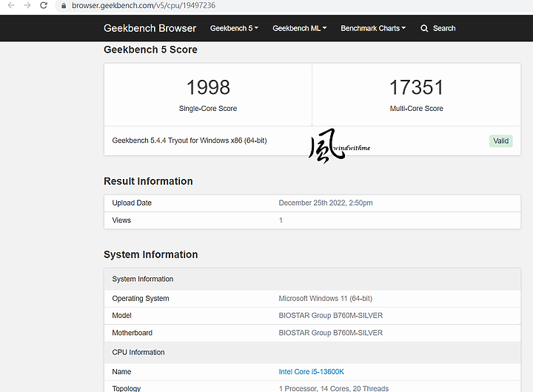Click the Operating System label
Image resolution: width=533 pixels, height=392 pixels.
141,299
